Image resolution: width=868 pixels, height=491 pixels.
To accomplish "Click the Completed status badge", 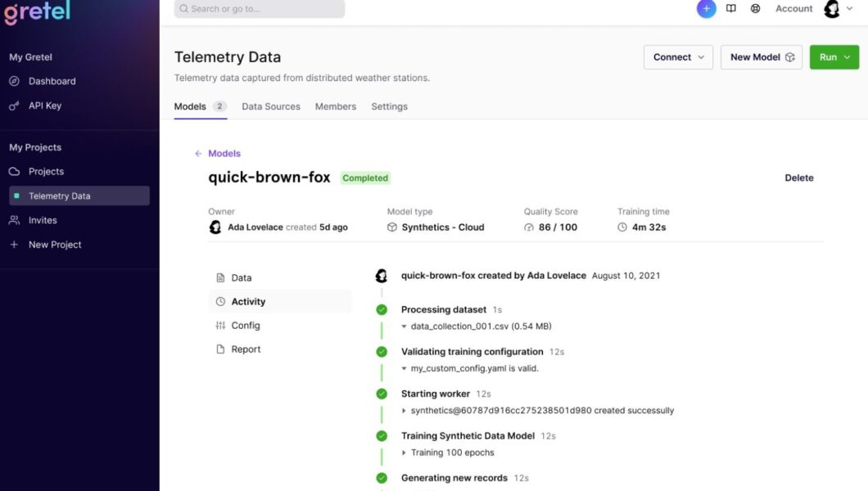I will [365, 178].
